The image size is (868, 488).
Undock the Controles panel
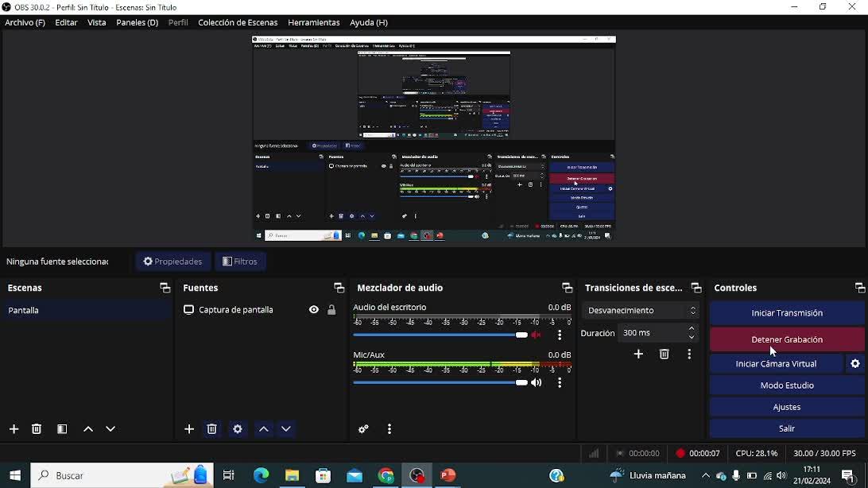[x=860, y=288]
